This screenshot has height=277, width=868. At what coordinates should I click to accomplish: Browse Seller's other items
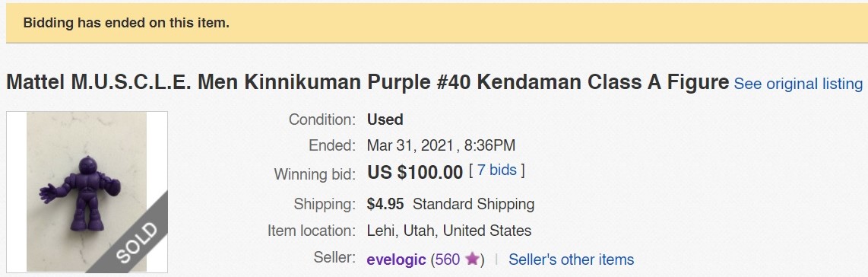572,259
